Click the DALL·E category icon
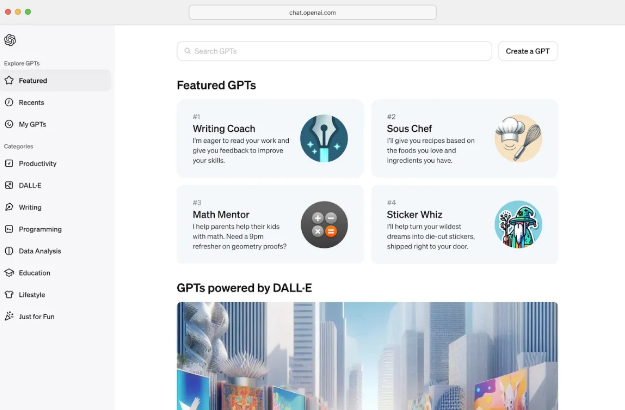Viewport: 625px width, 410px height. [9, 185]
